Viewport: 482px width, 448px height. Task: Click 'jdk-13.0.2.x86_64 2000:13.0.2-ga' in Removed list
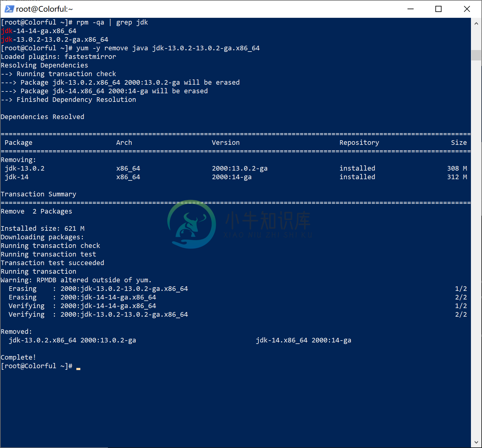pyautogui.click(x=72, y=340)
